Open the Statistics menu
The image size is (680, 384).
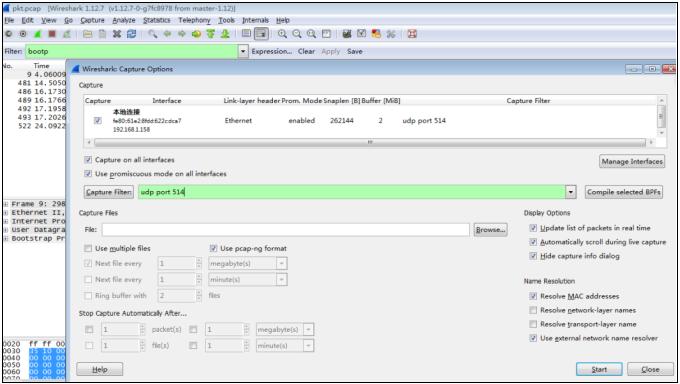[157, 20]
